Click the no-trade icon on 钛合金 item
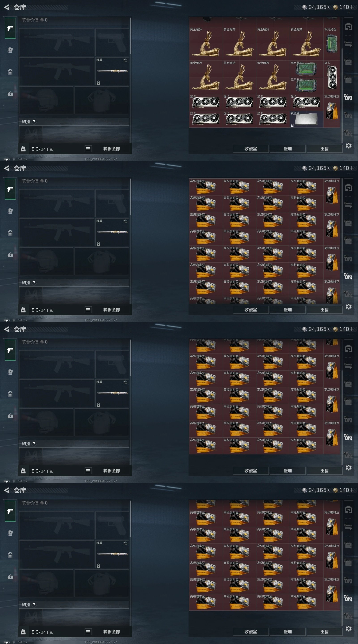Viewport: 358px width, 644px height. coord(292,125)
